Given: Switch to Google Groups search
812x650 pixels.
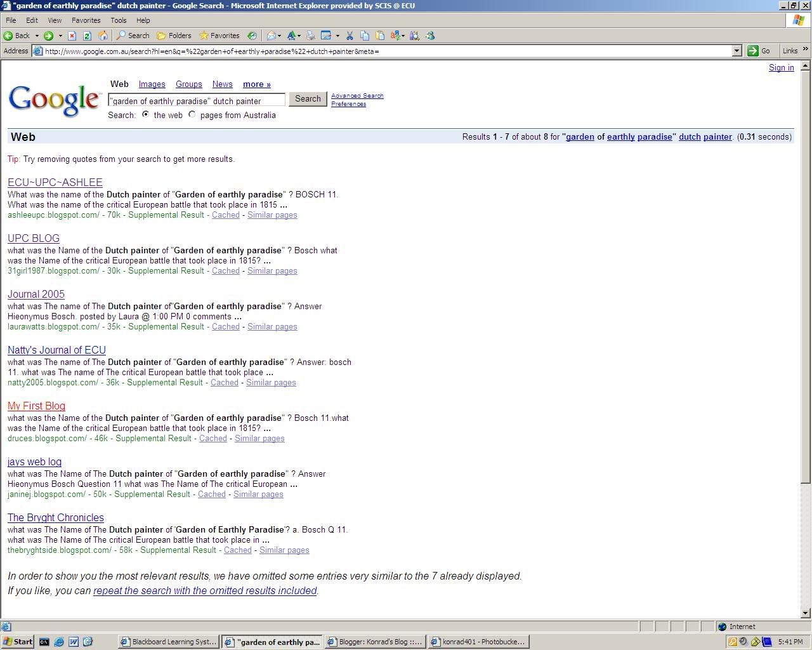Looking at the screenshot, I should (189, 84).
